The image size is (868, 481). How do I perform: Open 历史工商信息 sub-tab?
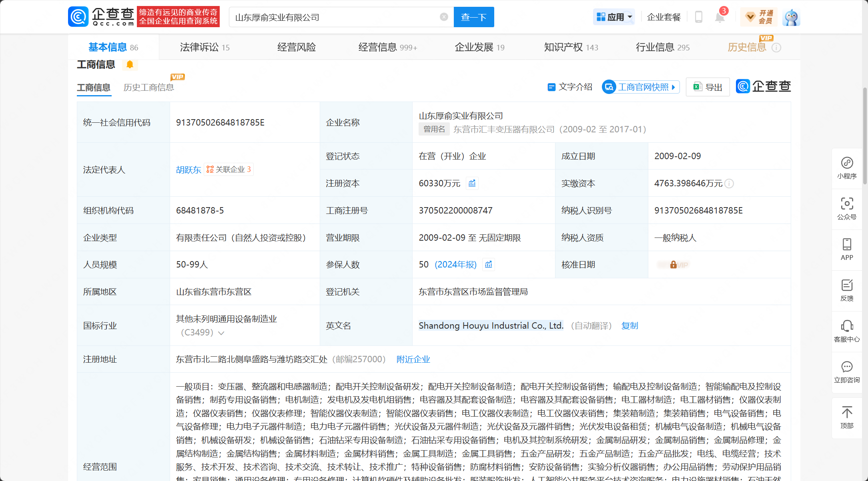pyautogui.click(x=148, y=87)
